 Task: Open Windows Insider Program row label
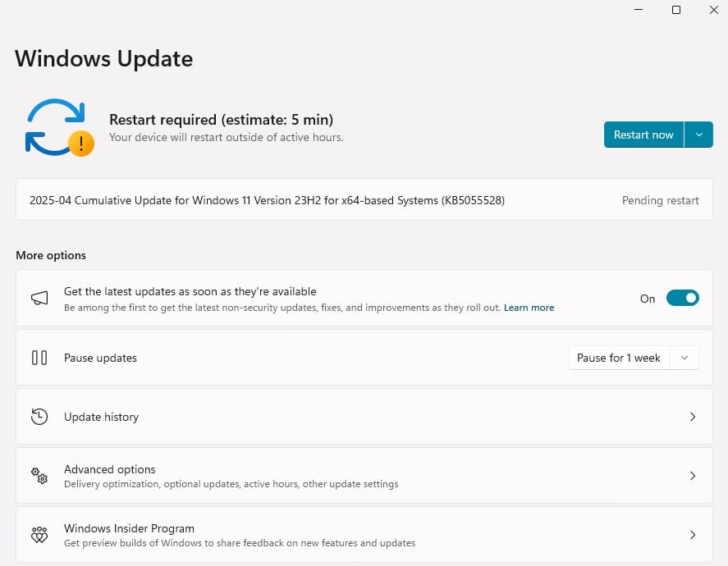(x=129, y=528)
